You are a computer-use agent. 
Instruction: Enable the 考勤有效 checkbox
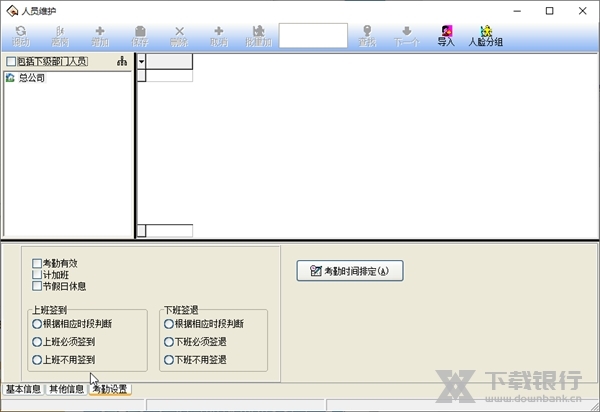(x=37, y=263)
